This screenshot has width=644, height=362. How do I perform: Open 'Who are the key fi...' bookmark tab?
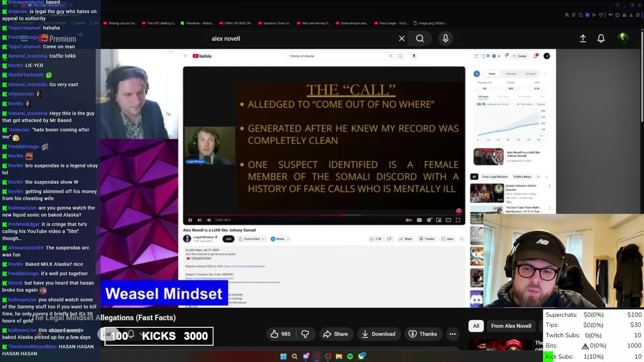click(x=313, y=23)
